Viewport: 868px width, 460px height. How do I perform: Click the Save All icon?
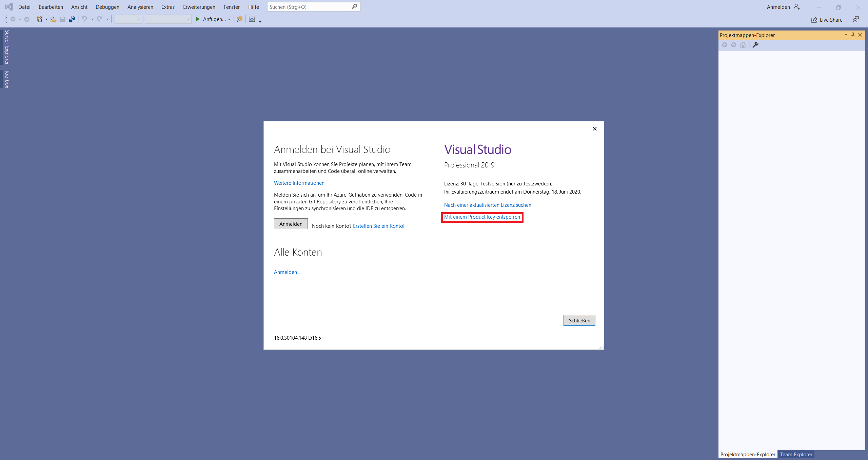click(72, 19)
